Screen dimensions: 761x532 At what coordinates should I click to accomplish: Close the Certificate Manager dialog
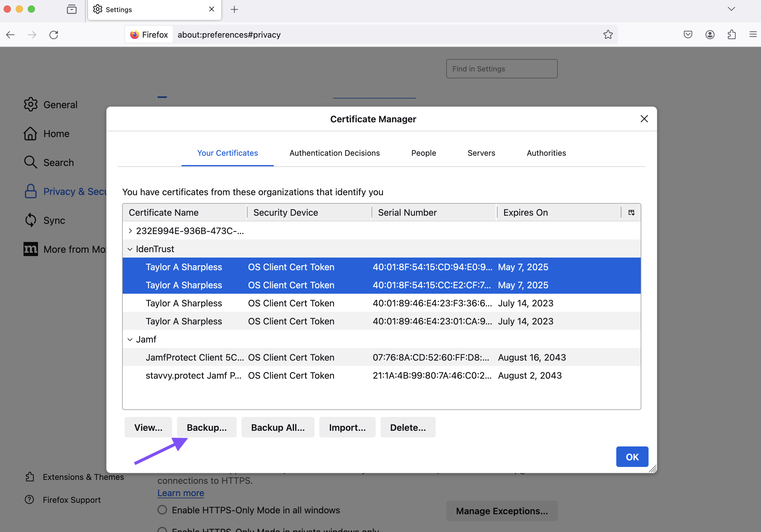[644, 119]
